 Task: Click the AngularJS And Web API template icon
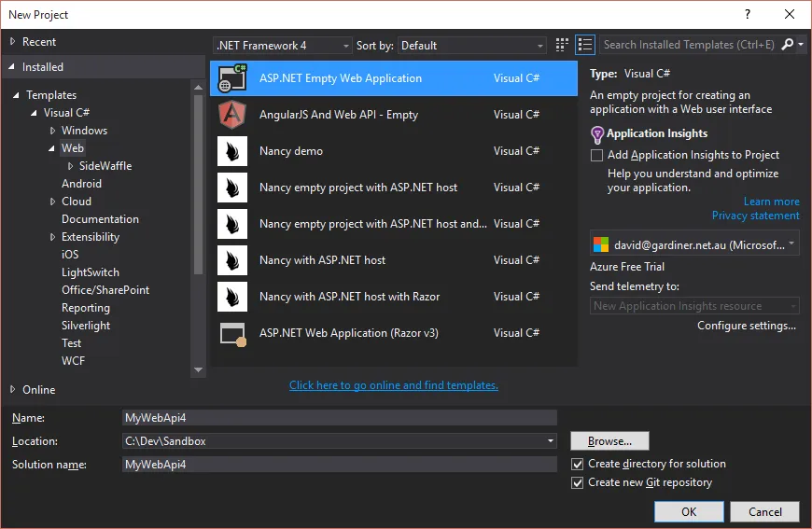tap(232, 115)
